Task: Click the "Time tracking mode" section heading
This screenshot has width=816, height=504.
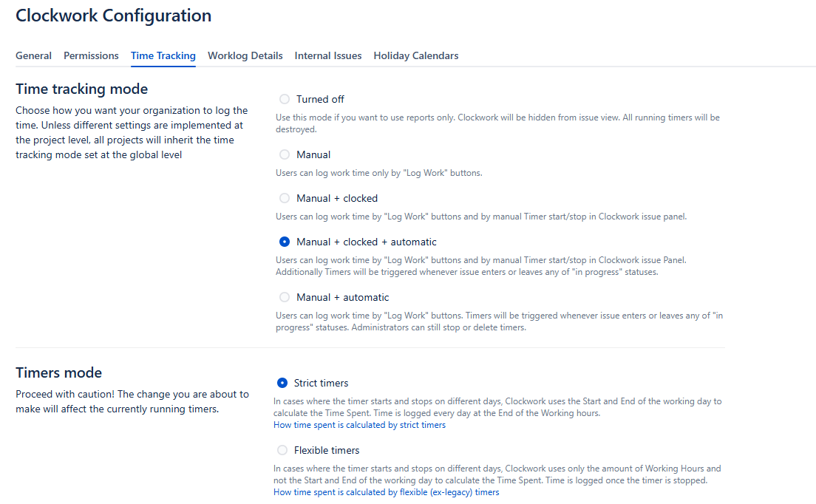Action: coord(81,89)
